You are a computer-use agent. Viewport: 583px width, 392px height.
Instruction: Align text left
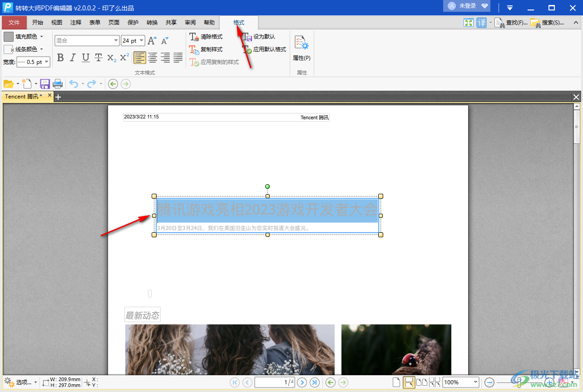[140, 58]
